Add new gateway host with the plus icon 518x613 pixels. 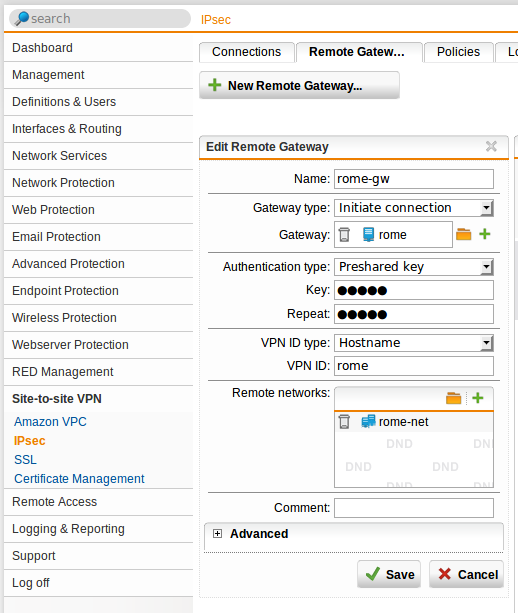point(485,234)
